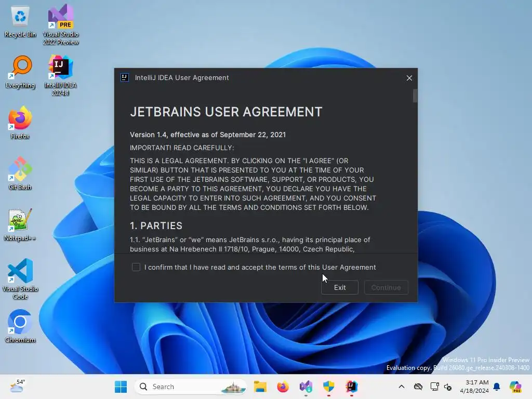Click 'IMPORTANT! READ CAREFULLY:' text
This screenshot has width=532, height=399.
click(x=182, y=148)
